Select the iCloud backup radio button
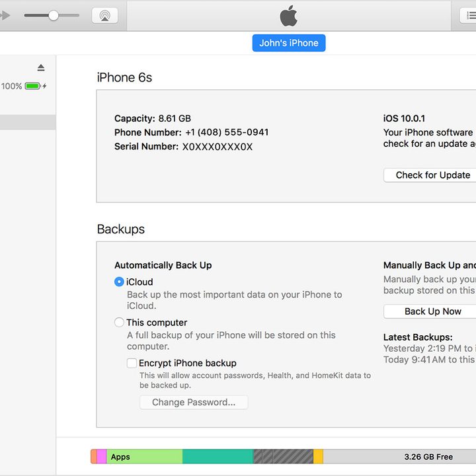 point(119,282)
